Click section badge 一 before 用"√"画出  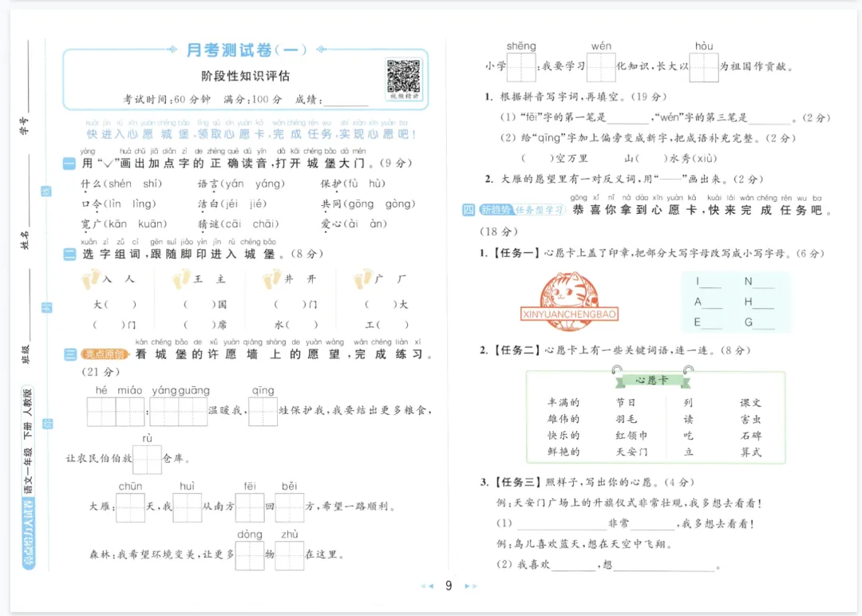tap(69, 164)
